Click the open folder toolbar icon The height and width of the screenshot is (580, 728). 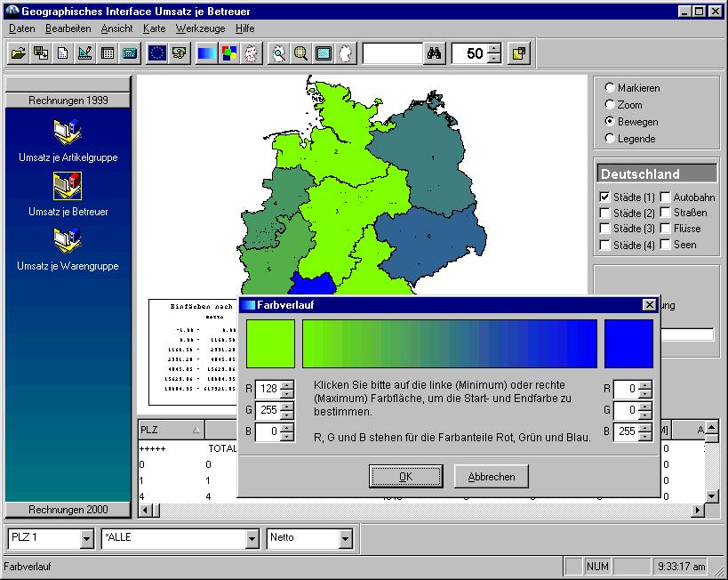click(18, 53)
